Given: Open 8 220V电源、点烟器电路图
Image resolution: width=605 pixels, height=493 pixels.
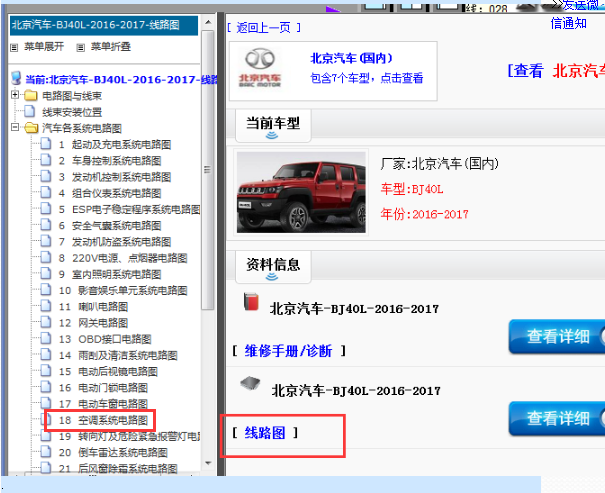Looking at the screenshot, I should click(123, 258).
